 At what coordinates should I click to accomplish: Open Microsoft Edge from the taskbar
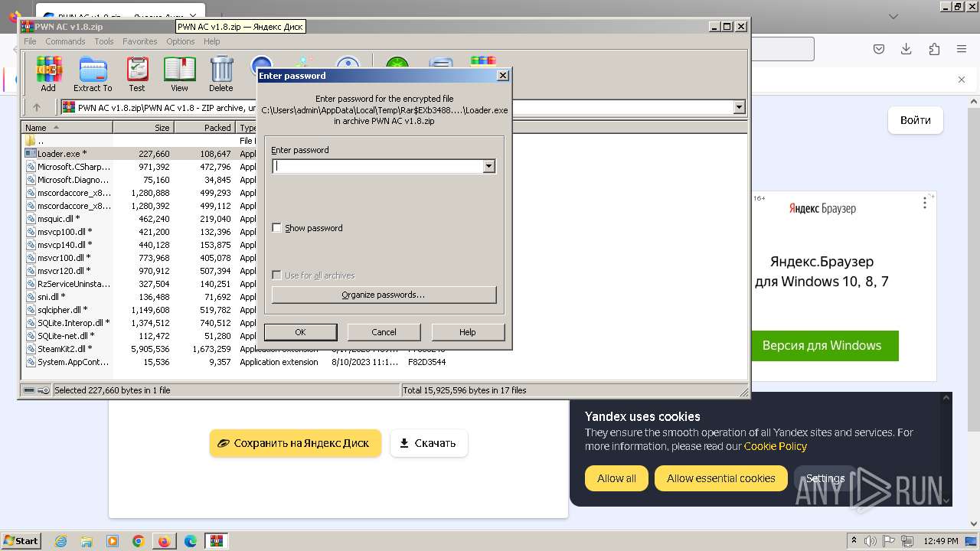tap(191, 541)
